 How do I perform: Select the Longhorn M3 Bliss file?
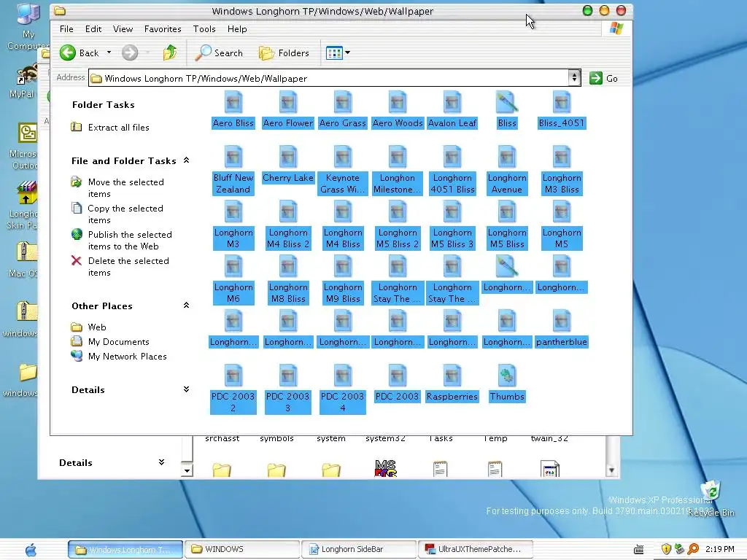[562, 170]
